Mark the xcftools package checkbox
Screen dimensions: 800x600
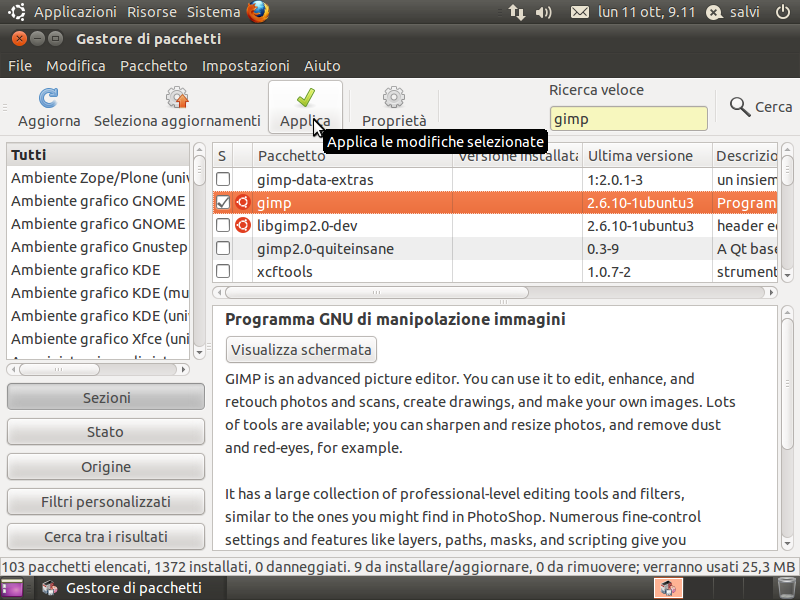pyautogui.click(x=223, y=271)
